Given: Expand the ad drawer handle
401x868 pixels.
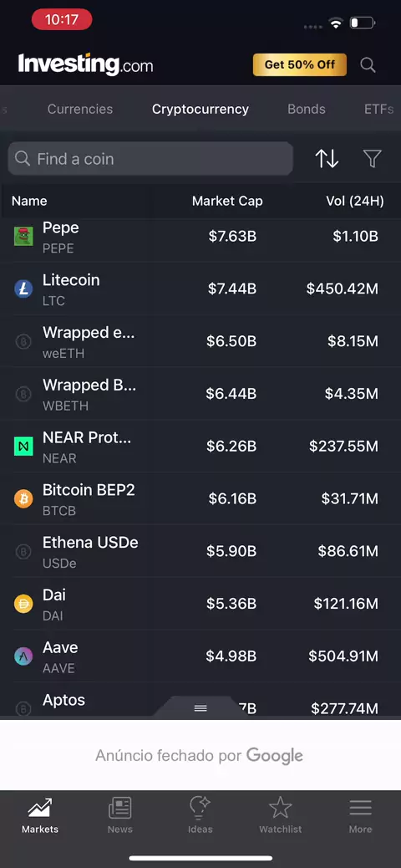Looking at the screenshot, I should (200, 708).
